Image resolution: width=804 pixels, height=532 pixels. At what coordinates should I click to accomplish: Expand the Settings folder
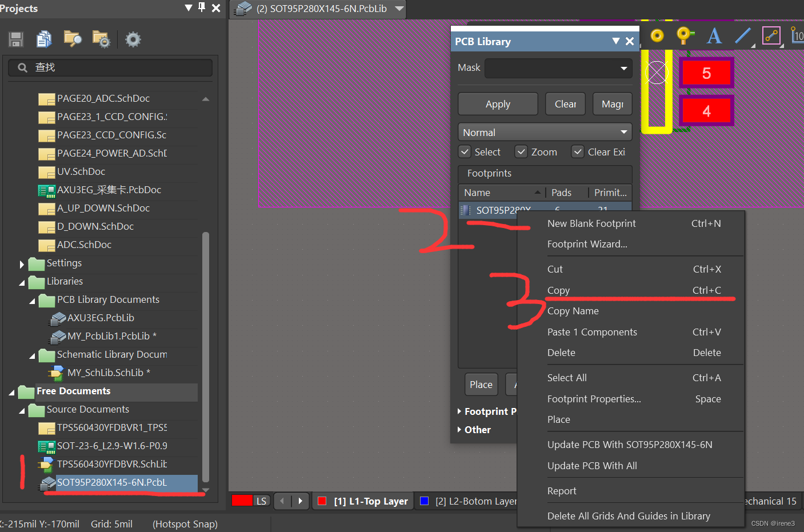22,264
